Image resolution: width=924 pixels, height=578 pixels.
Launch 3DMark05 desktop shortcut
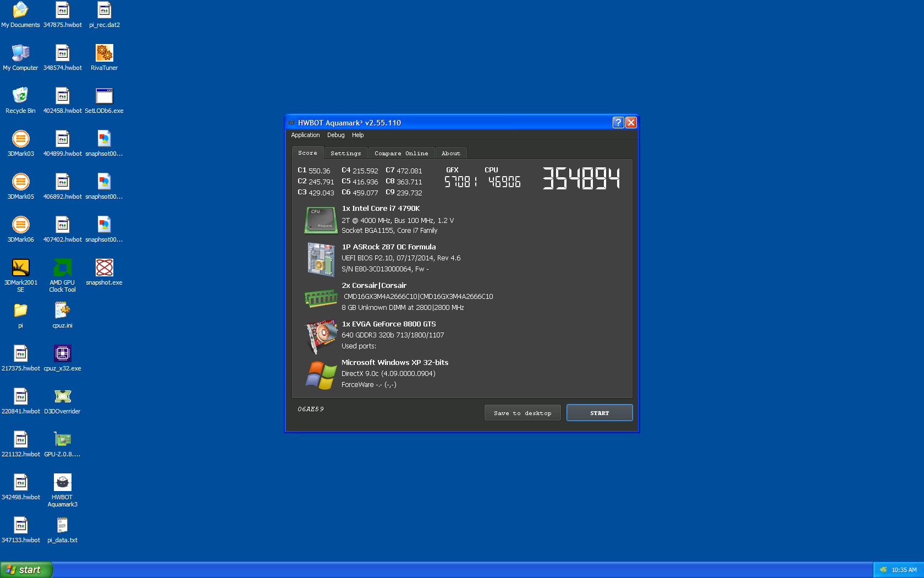coord(20,186)
